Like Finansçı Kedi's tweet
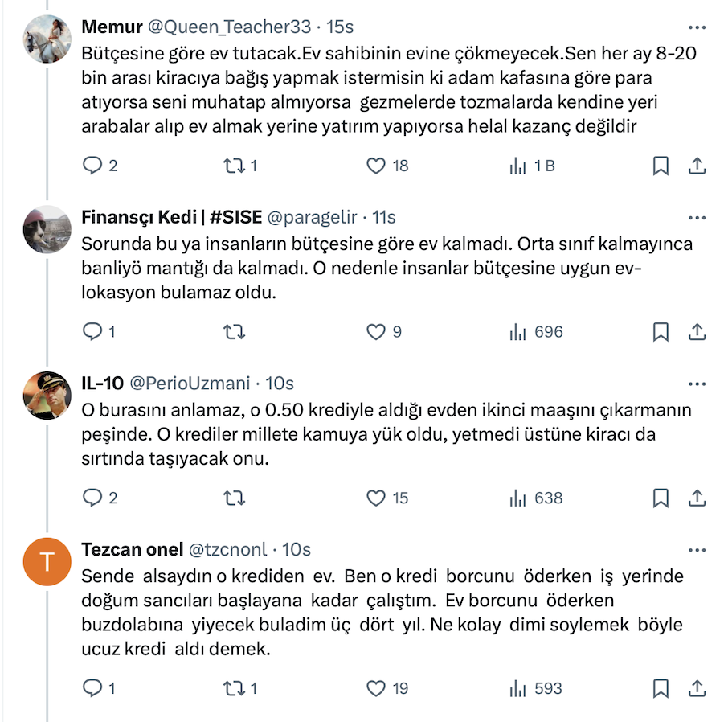The image size is (728, 722). (376, 332)
